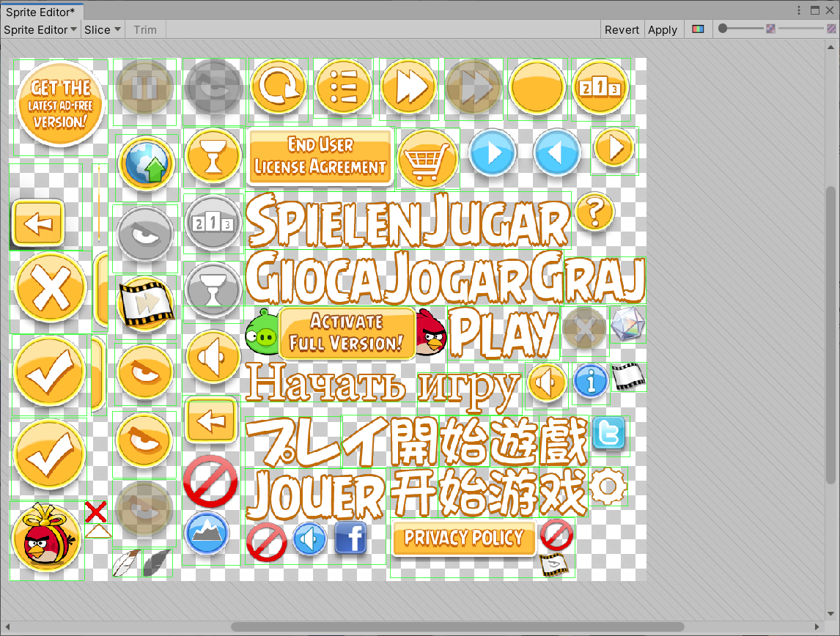Select the small orange right arrow sprite
Viewport: 840px width, 636px height.
coord(614,148)
